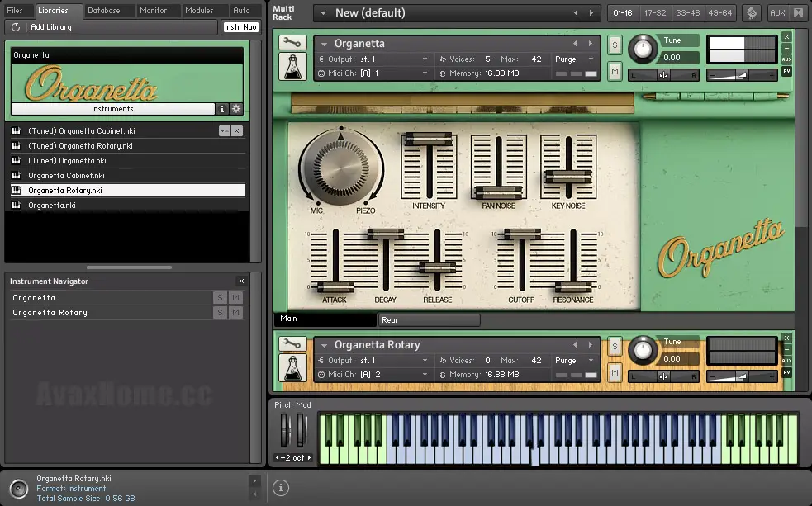
Task: Show rack page 49-64
Action: 719,13
